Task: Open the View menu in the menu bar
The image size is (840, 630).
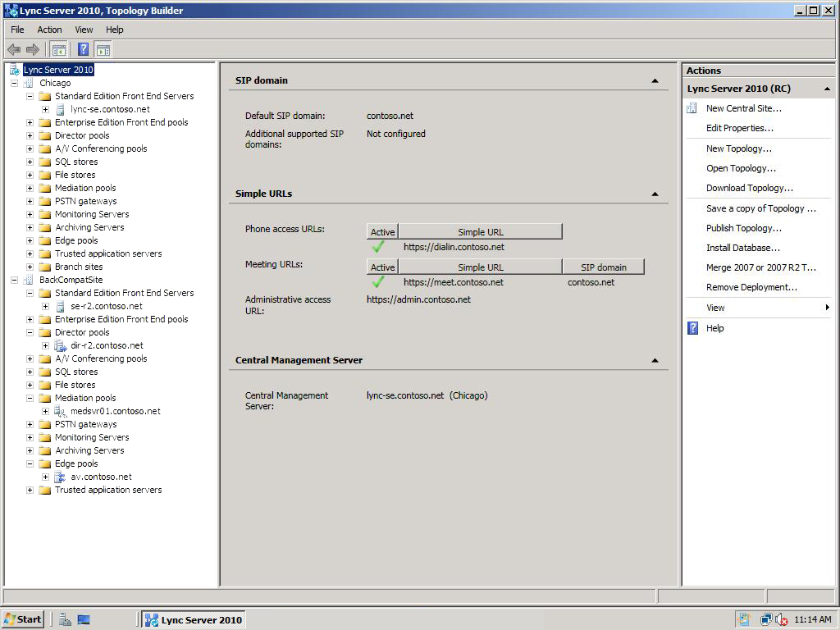Action: point(84,30)
